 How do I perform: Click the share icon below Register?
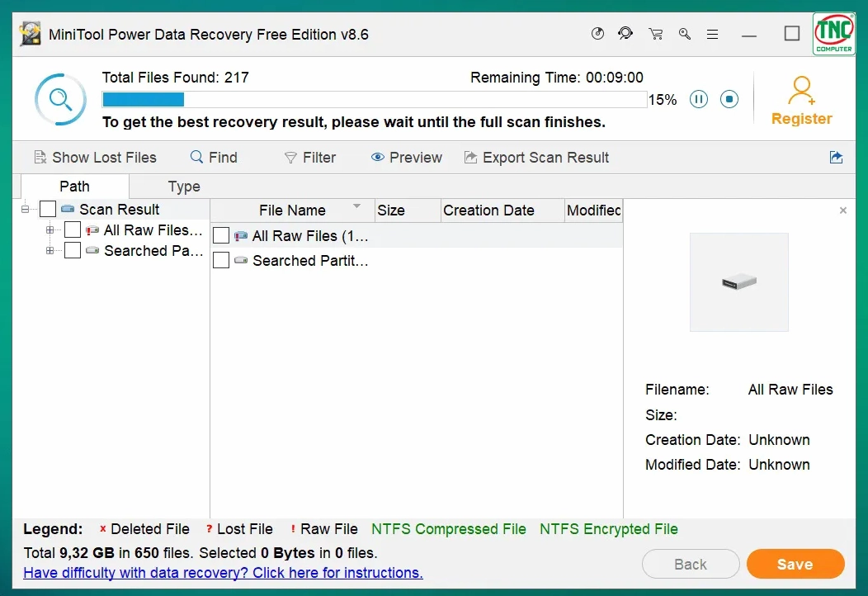pyautogui.click(x=836, y=158)
